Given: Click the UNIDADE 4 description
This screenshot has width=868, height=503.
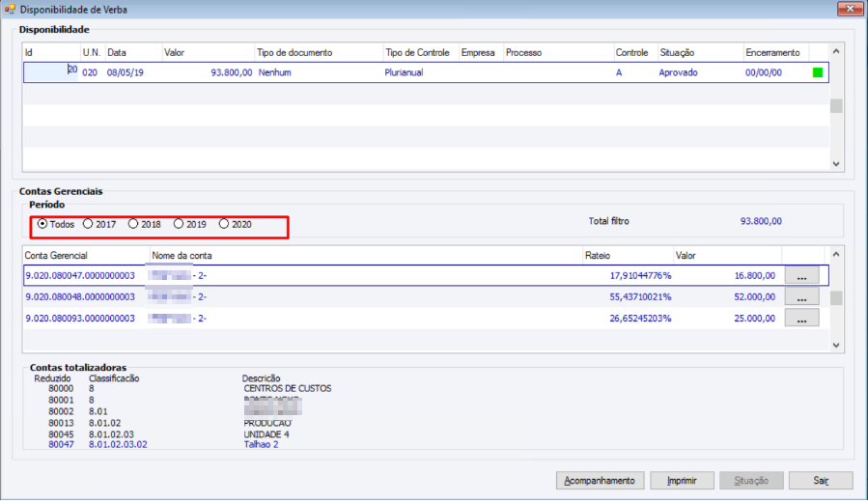Looking at the screenshot, I should [266, 434].
